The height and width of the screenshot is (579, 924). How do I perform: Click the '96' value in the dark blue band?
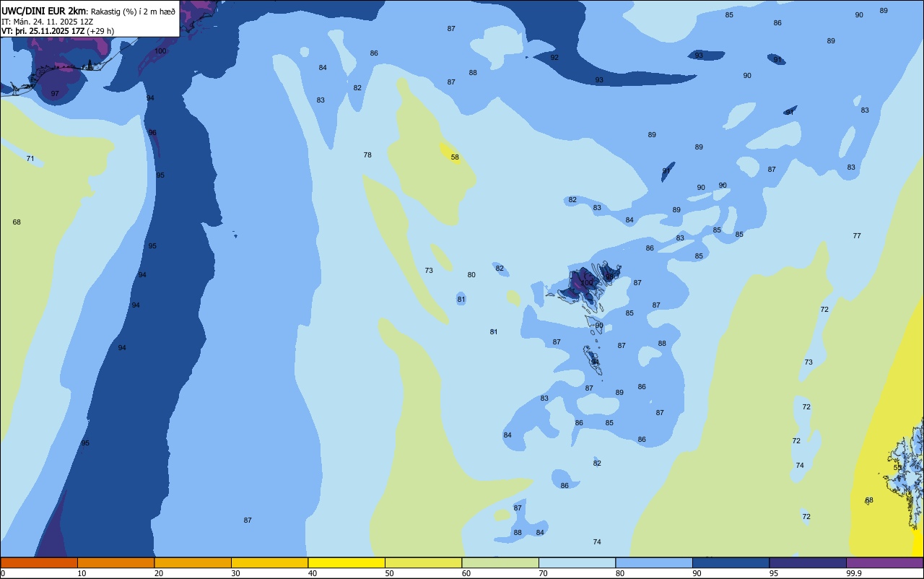152,132
